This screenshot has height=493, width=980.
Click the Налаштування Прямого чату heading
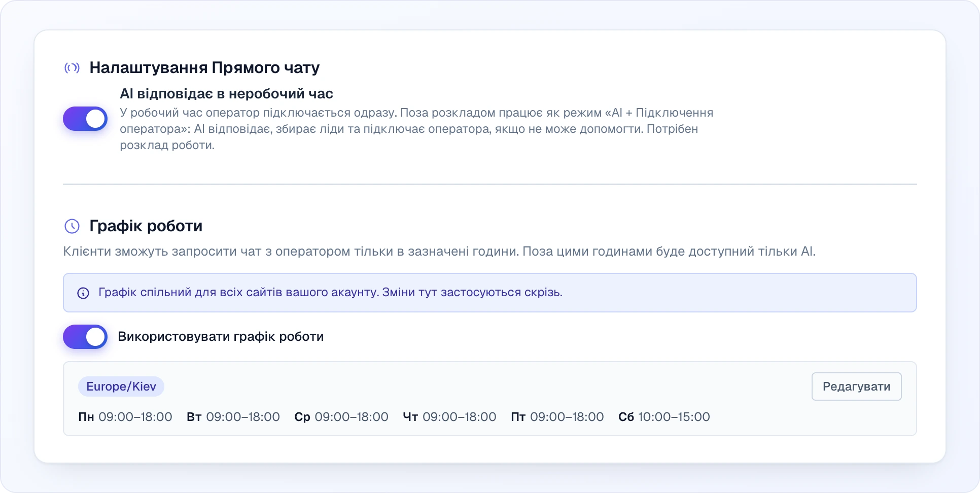pyautogui.click(x=204, y=68)
